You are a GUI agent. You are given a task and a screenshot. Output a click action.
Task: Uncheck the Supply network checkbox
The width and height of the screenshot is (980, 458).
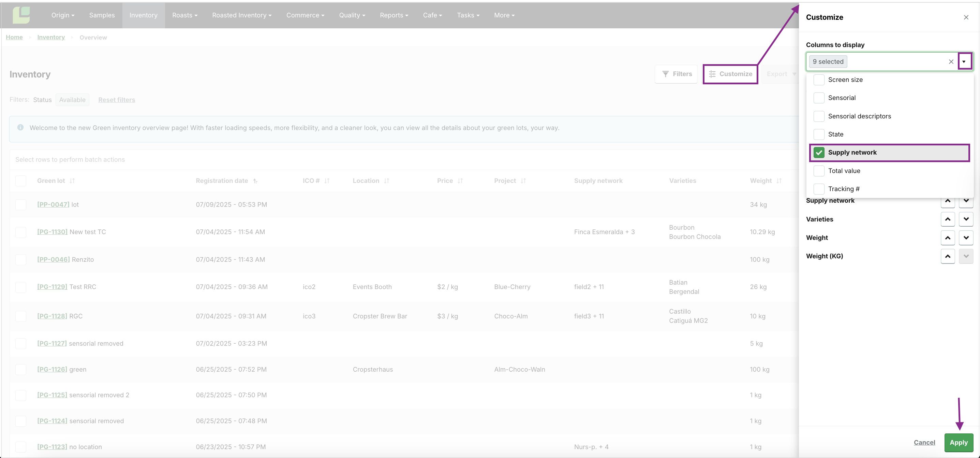tap(819, 153)
